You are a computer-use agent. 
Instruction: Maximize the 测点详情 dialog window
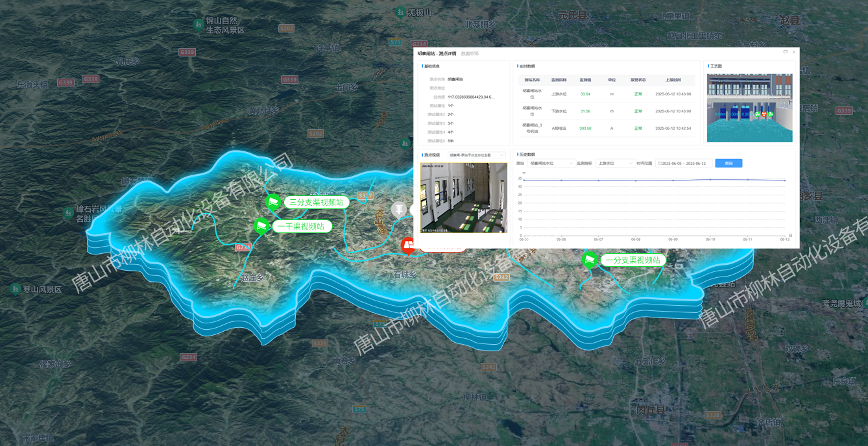785,52
